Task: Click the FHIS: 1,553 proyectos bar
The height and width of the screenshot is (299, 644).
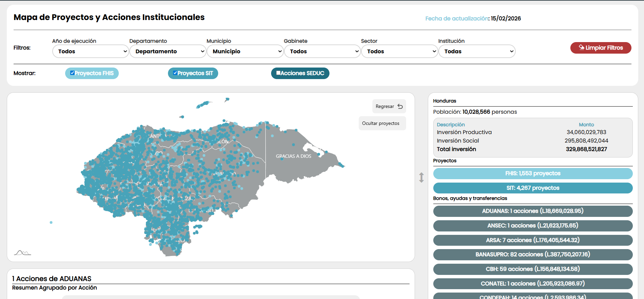Action: pos(533,173)
